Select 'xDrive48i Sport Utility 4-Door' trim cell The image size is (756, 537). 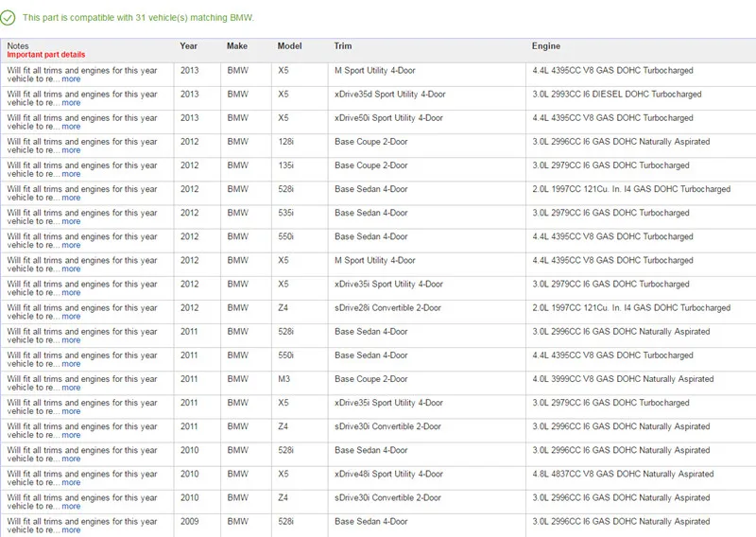pos(388,474)
